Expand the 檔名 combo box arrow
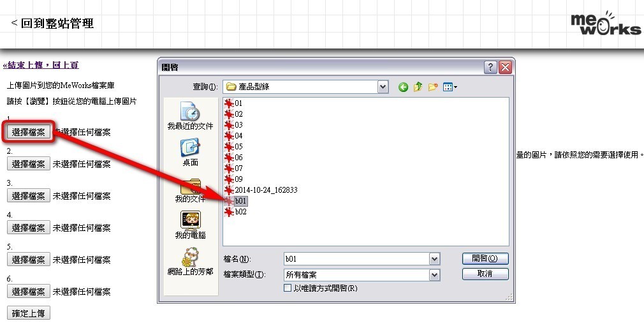Viewport: 644px width, 328px height. pyautogui.click(x=434, y=258)
